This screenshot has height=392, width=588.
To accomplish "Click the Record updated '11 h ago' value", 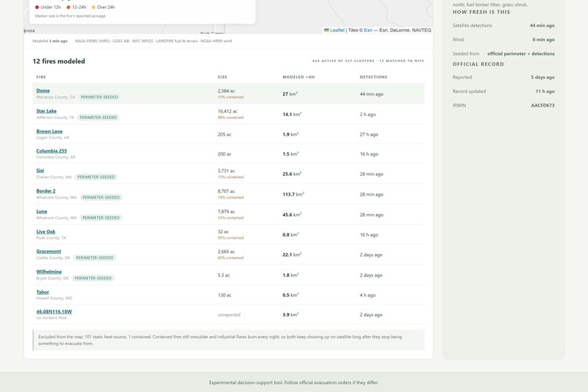I will pyautogui.click(x=545, y=91).
